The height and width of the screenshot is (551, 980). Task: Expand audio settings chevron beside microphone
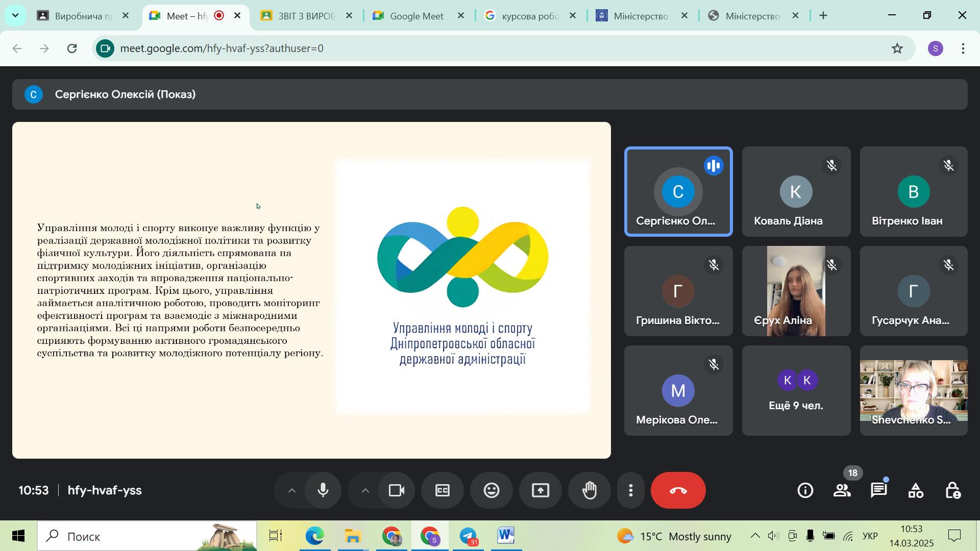[x=291, y=490]
